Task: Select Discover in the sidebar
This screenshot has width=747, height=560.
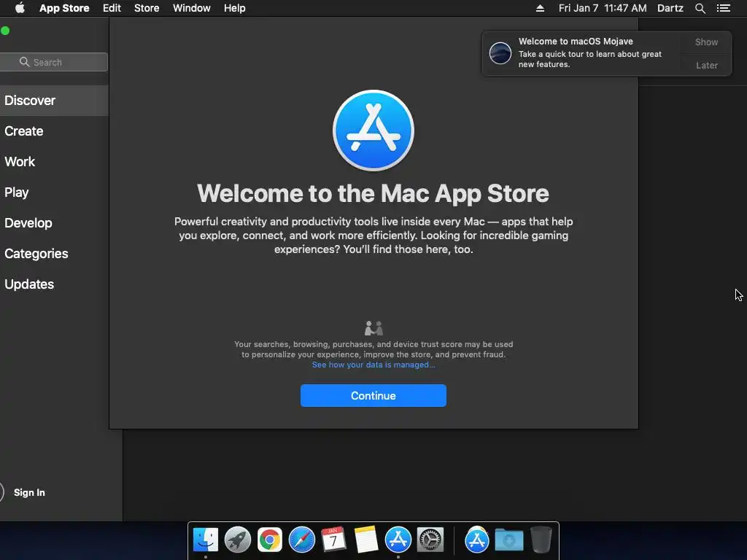Action: point(54,101)
